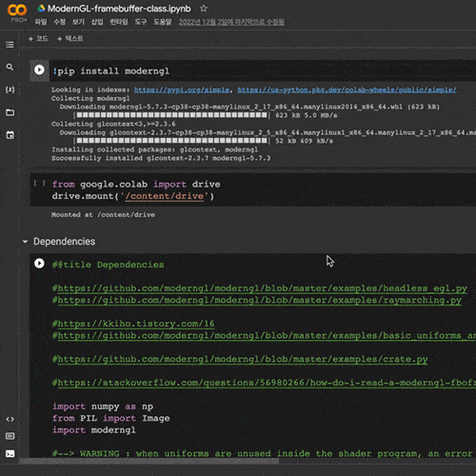
Task: Run the drive.mount cell via its brackets
Action: [39, 183]
